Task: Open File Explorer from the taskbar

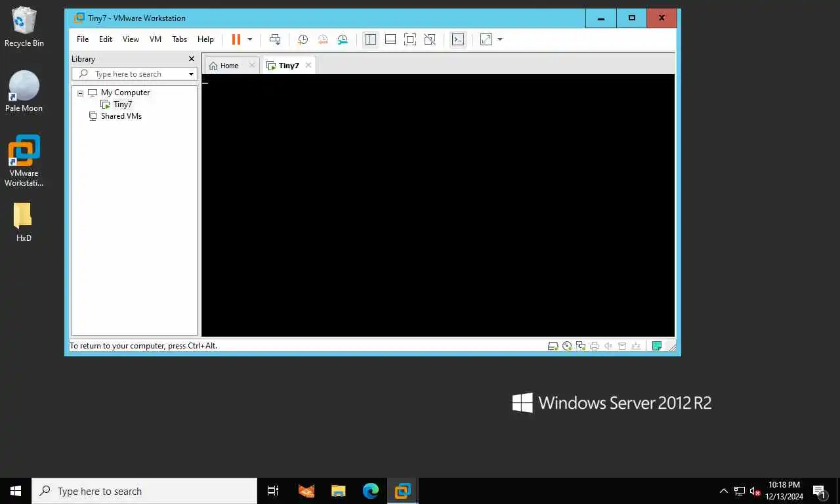Action: tap(338, 491)
